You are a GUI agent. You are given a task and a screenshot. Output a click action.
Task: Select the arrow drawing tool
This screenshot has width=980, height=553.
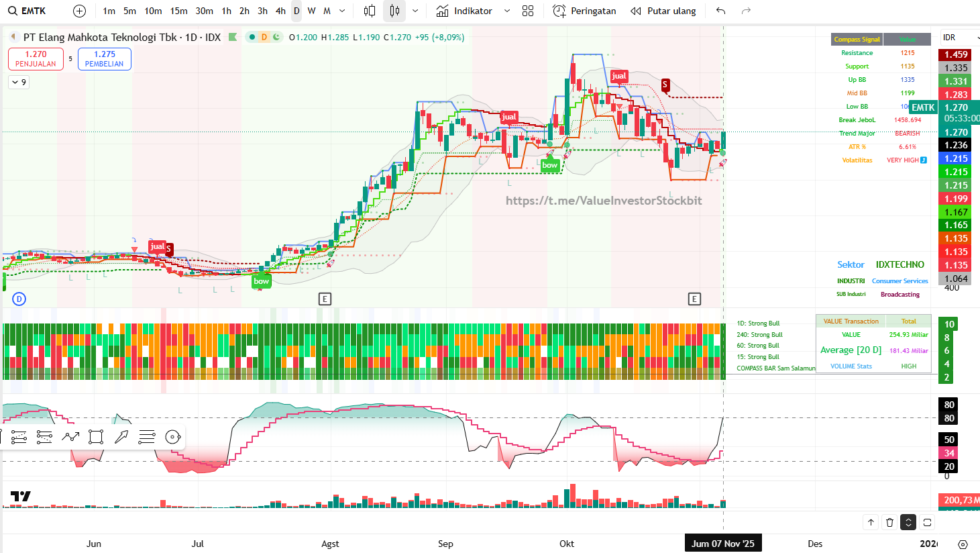121,438
